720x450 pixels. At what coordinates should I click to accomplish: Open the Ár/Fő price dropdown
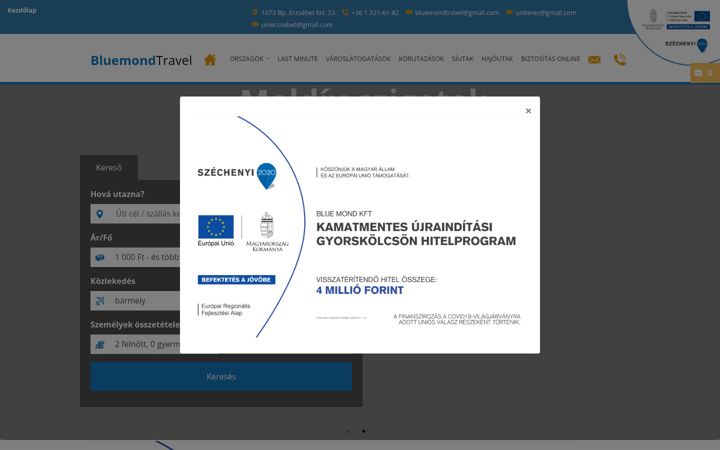point(135,258)
